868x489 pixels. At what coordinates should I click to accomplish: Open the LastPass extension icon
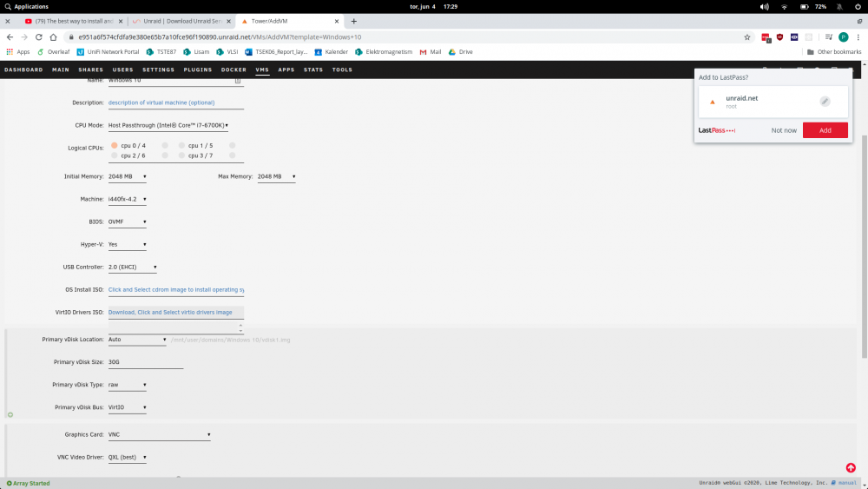click(x=766, y=37)
